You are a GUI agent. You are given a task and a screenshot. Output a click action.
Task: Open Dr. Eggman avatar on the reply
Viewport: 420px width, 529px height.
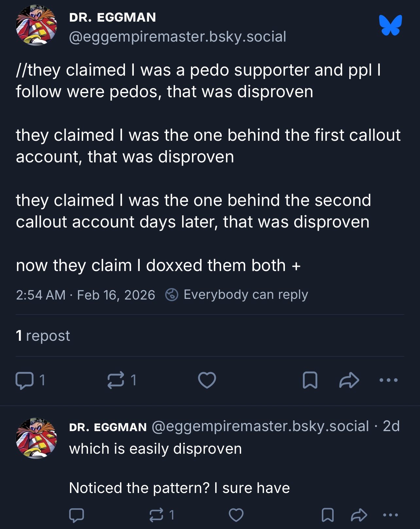36,438
